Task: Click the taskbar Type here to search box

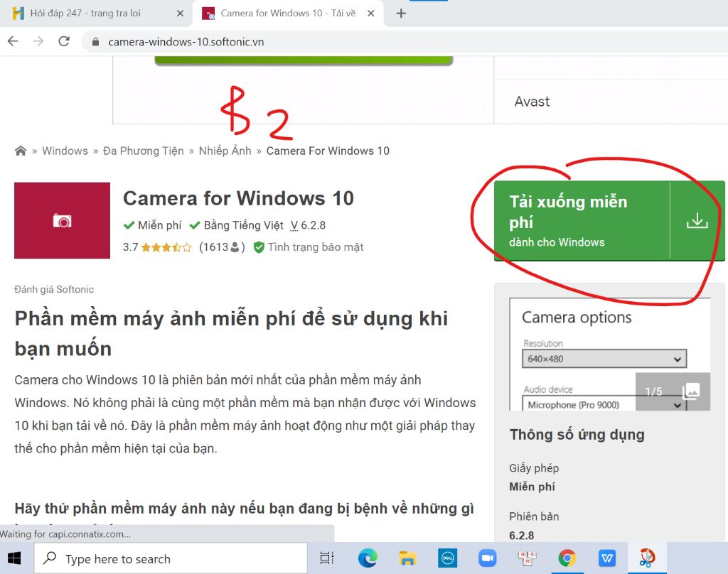Action: coord(171,558)
